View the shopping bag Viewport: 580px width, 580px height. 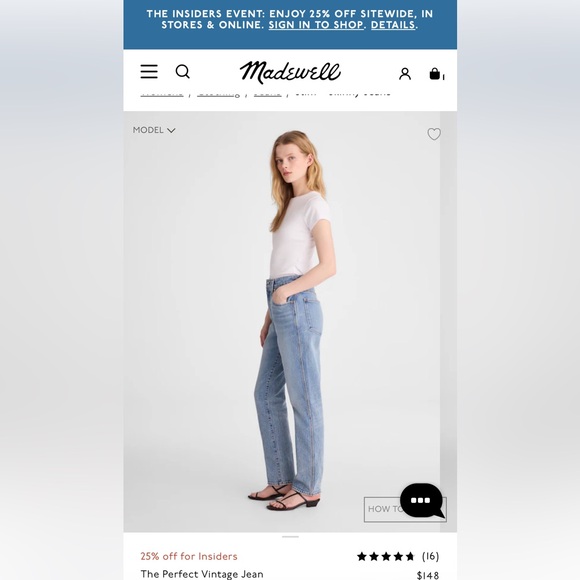pos(436,74)
